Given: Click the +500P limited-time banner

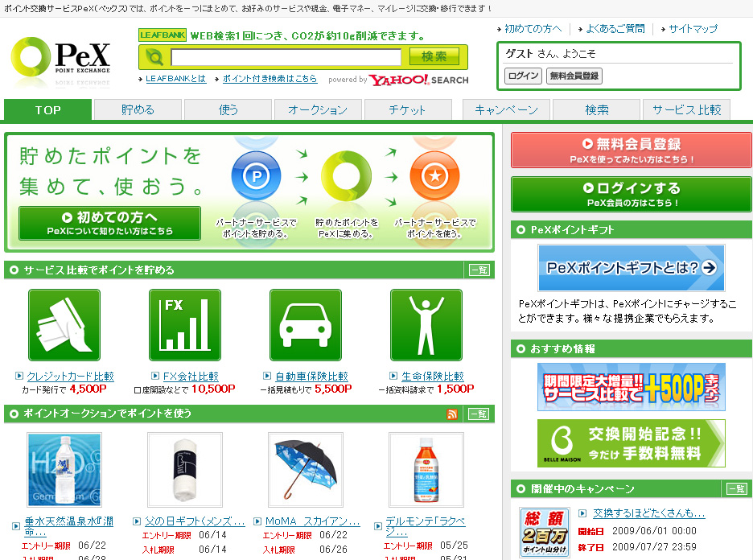Looking at the screenshot, I should click(x=631, y=387).
